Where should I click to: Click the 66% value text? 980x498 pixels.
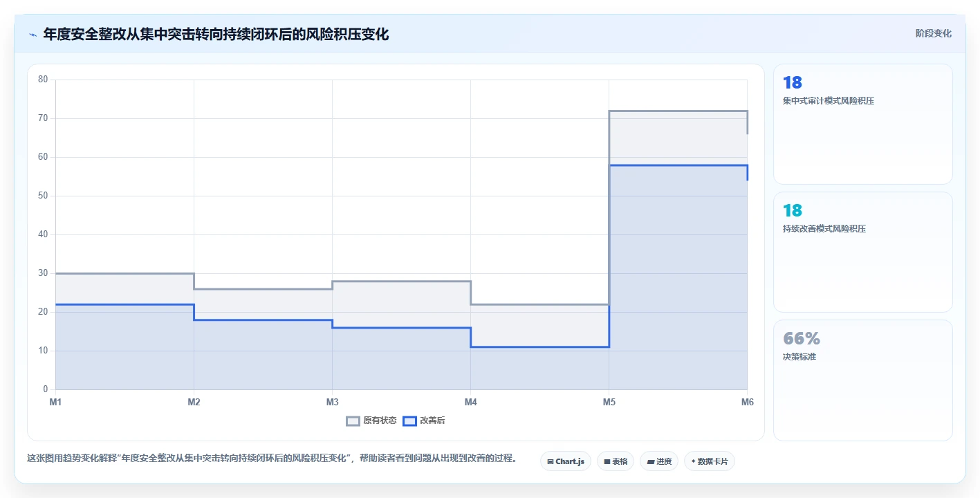(802, 338)
